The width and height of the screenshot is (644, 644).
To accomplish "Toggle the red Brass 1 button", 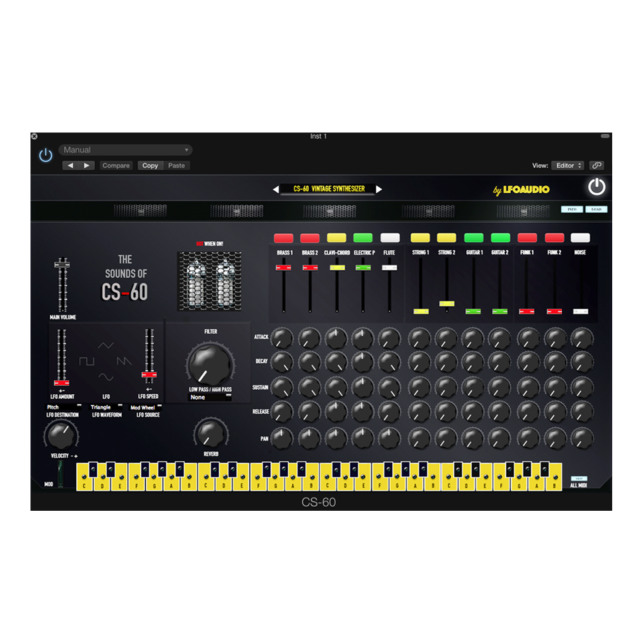I will 284,238.
